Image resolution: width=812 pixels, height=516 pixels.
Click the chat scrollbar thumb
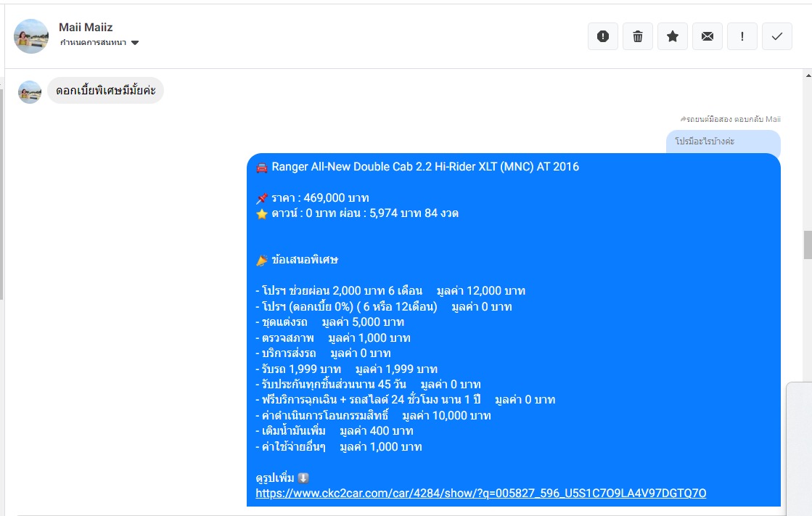[808, 245]
